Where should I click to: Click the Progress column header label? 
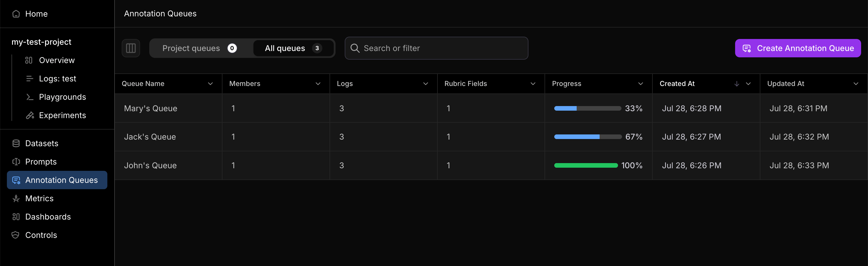click(566, 84)
